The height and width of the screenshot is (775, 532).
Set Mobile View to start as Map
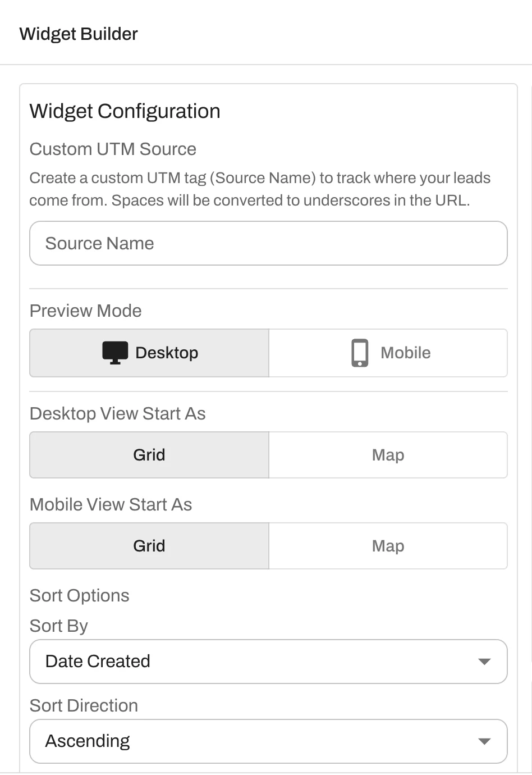pos(388,546)
